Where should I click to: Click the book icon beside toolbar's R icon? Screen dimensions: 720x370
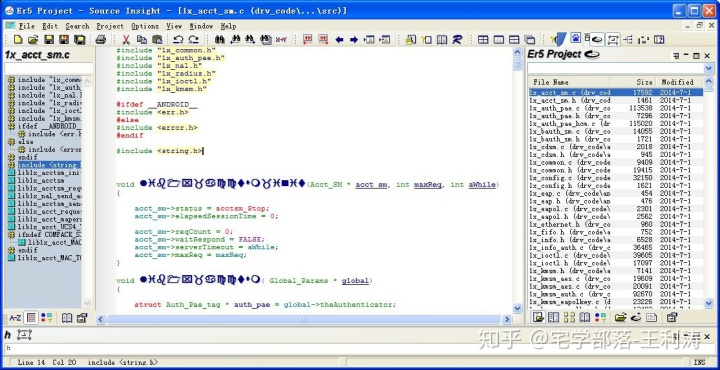[x=442, y=39]
